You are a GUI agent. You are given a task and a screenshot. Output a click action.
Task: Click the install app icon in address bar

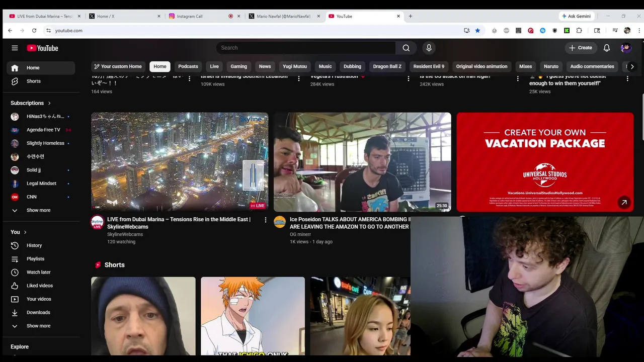tap(466, 31)
